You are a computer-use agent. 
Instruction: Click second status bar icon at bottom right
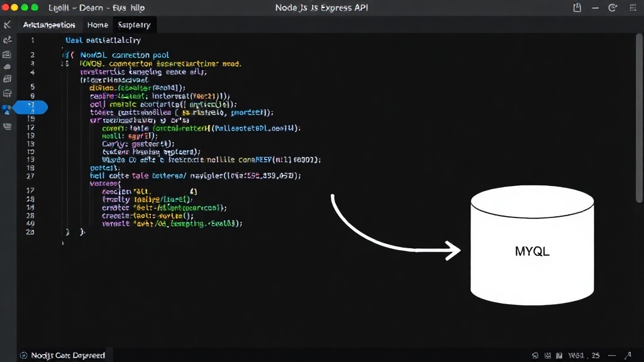click(x=548, y=356)
